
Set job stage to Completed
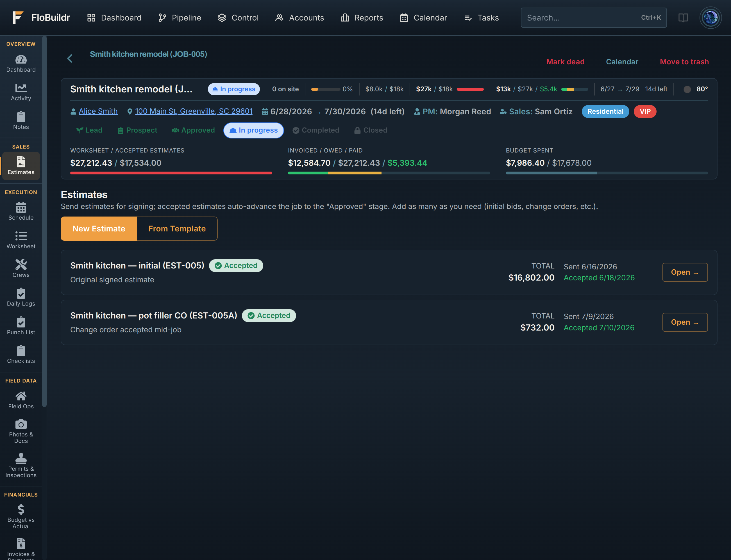(x=316, y=130)
